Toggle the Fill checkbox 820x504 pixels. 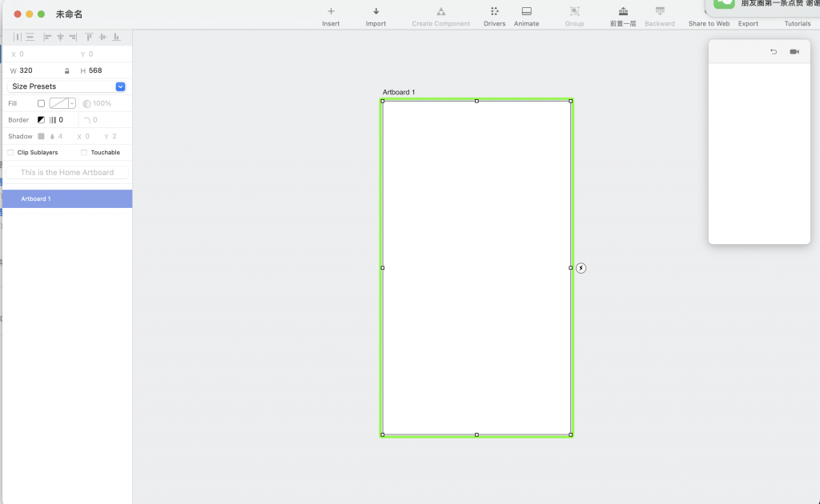(x=42, y=103)
